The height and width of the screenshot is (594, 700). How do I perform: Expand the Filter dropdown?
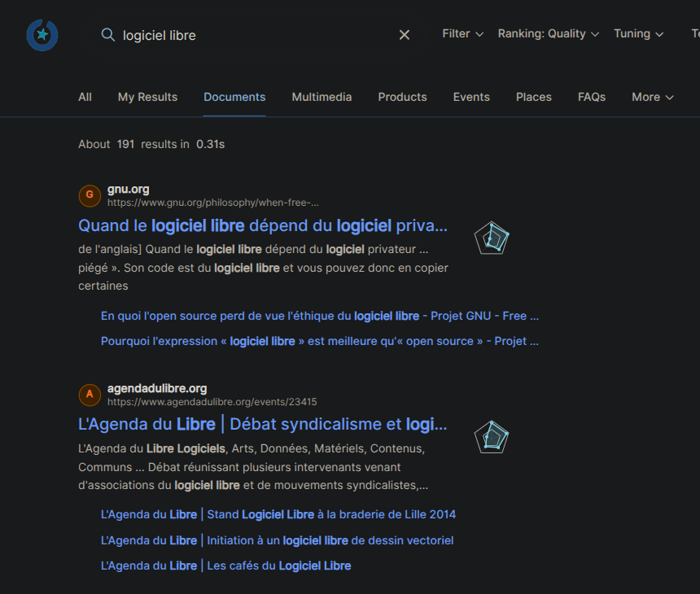[x=462, y=34]
